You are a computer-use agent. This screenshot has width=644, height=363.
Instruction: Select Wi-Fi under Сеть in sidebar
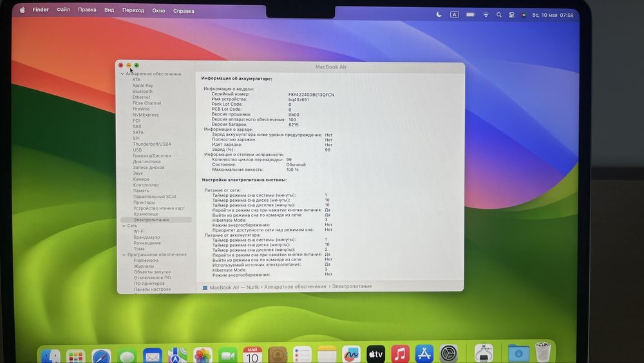139,231
